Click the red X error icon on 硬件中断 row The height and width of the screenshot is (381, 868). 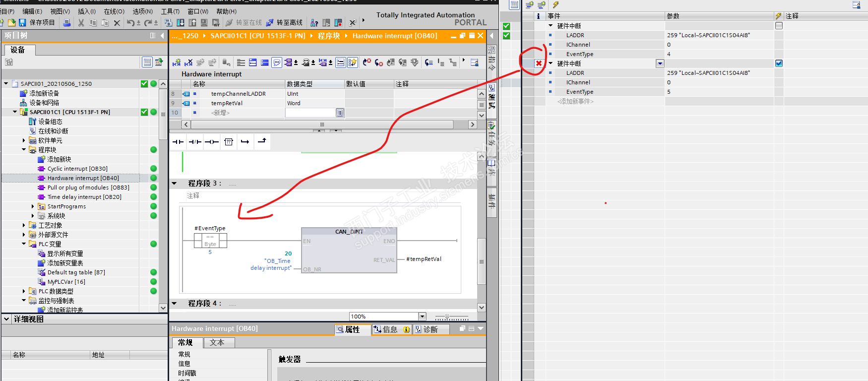click(539, 63)
